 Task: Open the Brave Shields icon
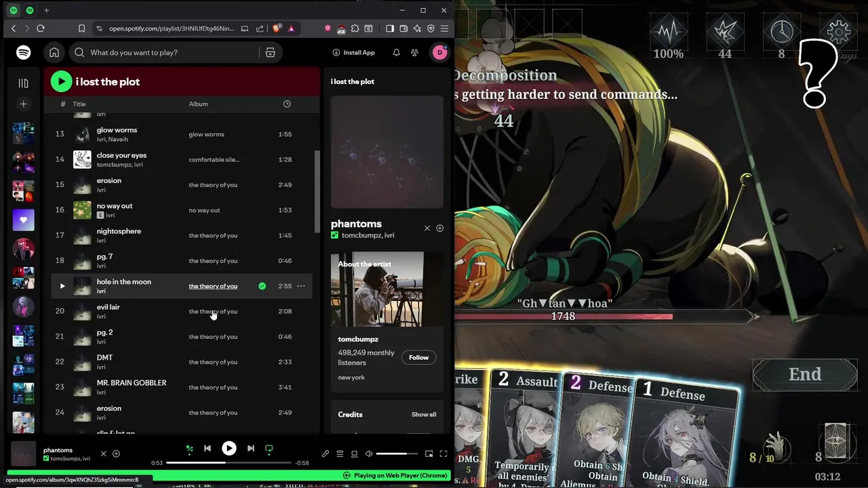point(277,28)
